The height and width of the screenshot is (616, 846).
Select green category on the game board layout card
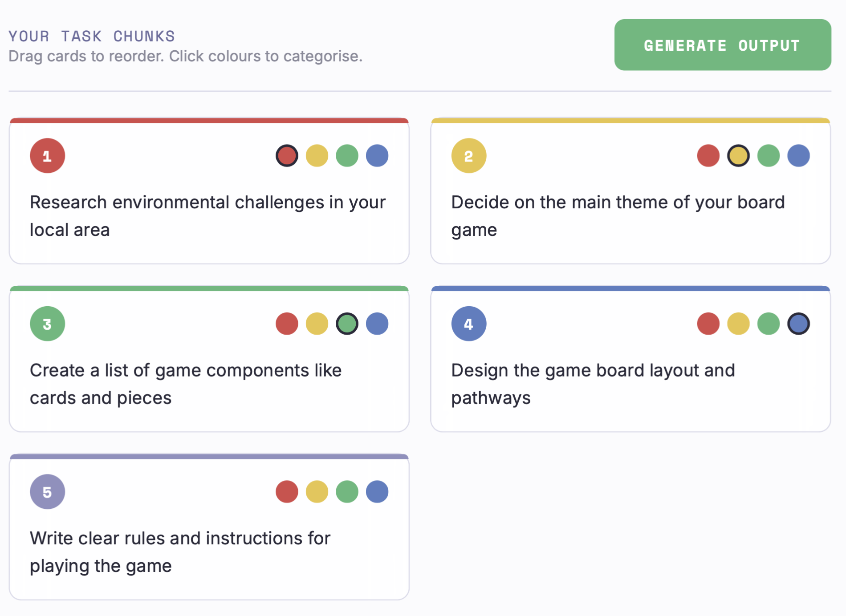(768, 324)
